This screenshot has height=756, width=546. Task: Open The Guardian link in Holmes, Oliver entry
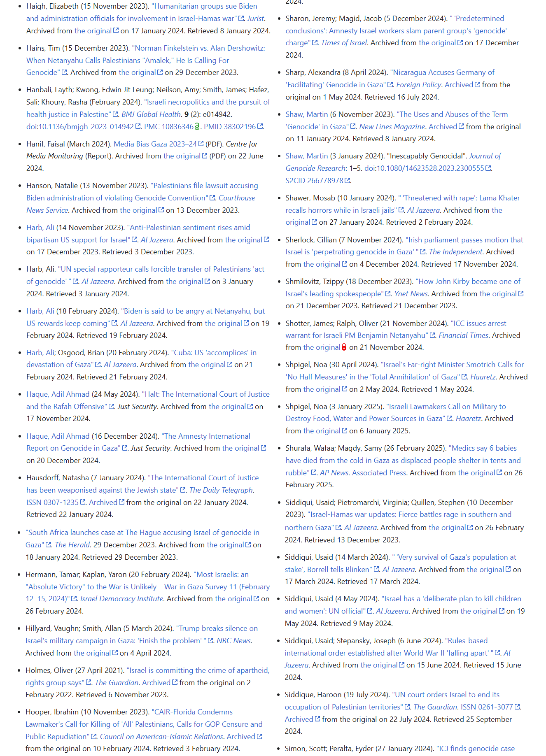117,683
